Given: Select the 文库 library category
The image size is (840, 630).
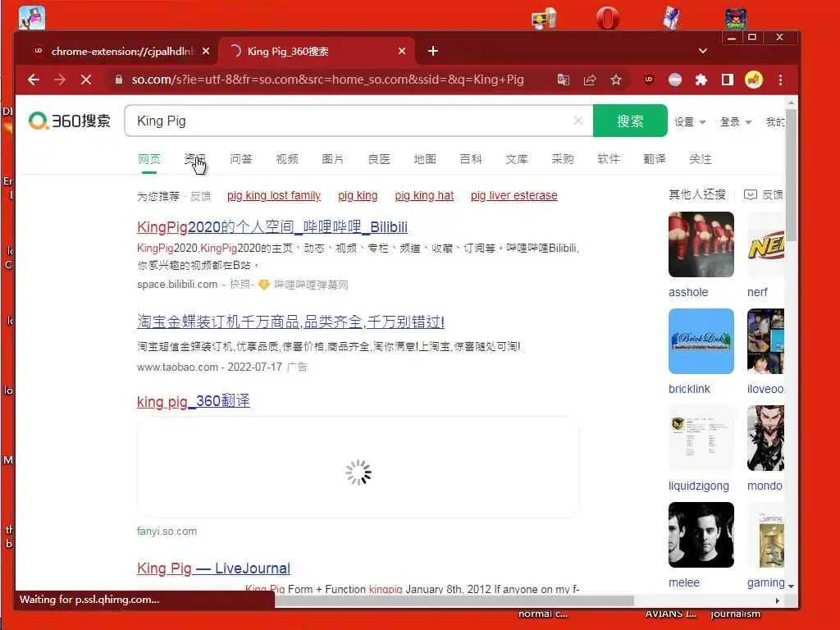Looking at the screenshot, I should pos(517,159).
